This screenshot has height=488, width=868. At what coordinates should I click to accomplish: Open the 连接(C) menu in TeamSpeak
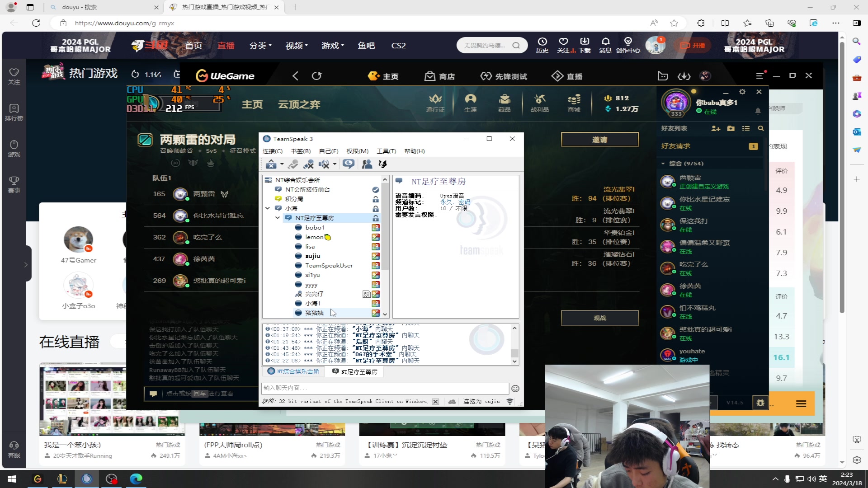click(x=273, y=151)
